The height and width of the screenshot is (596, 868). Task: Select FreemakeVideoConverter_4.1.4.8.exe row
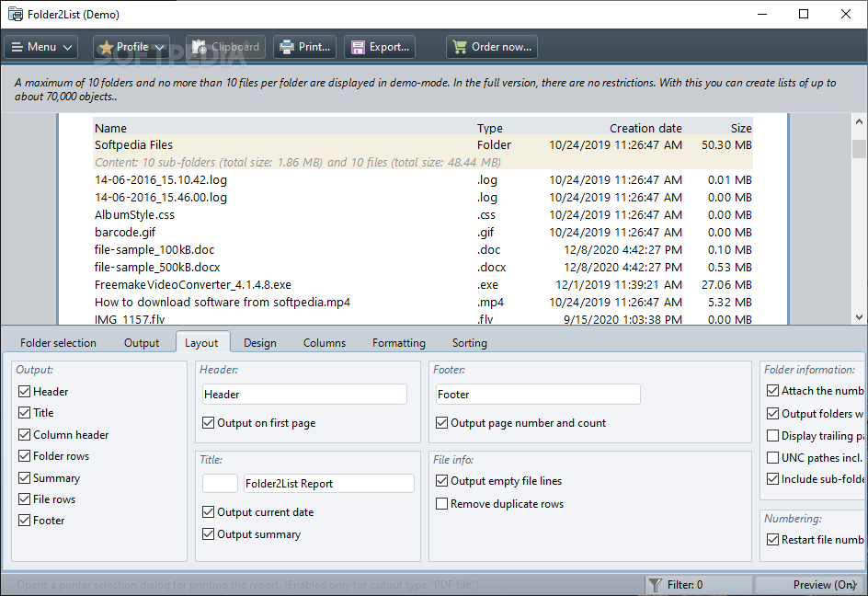[423, 285]
